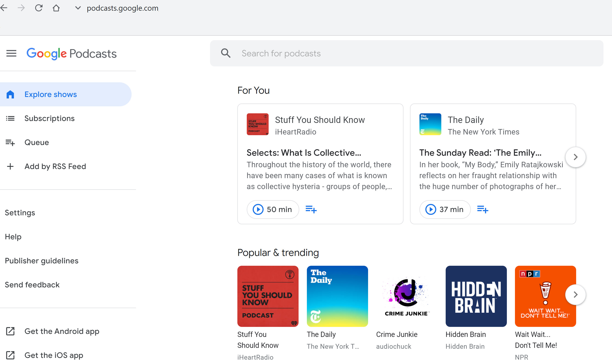
Task: Click the Google Podcasts logo
Action: coord(71,54)
